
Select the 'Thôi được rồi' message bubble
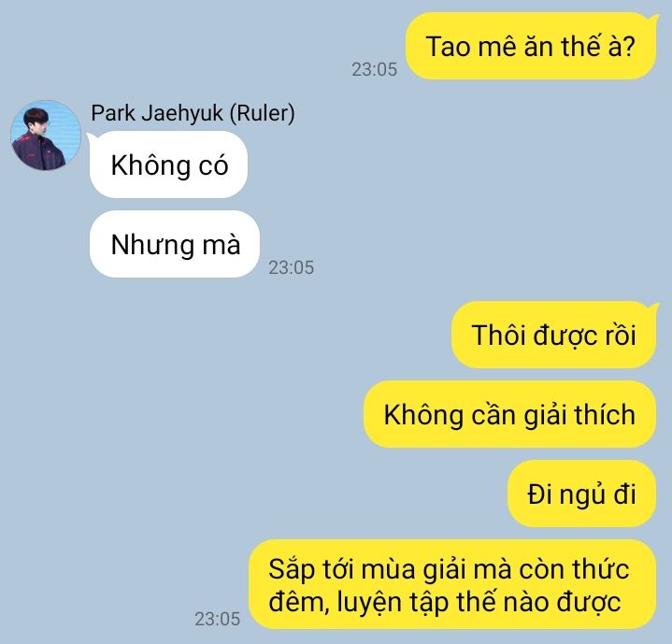click(553, 335)
